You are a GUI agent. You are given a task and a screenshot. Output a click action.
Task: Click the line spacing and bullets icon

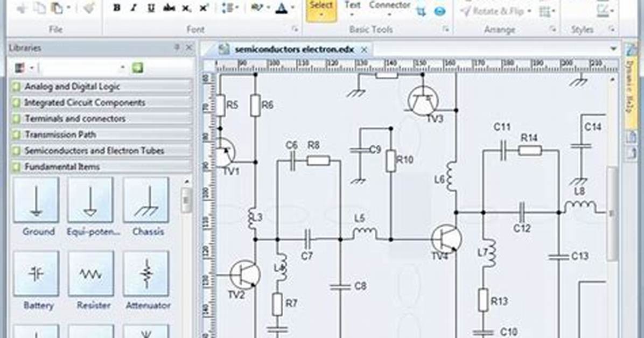pyautogui.click(x=227, y=8)
